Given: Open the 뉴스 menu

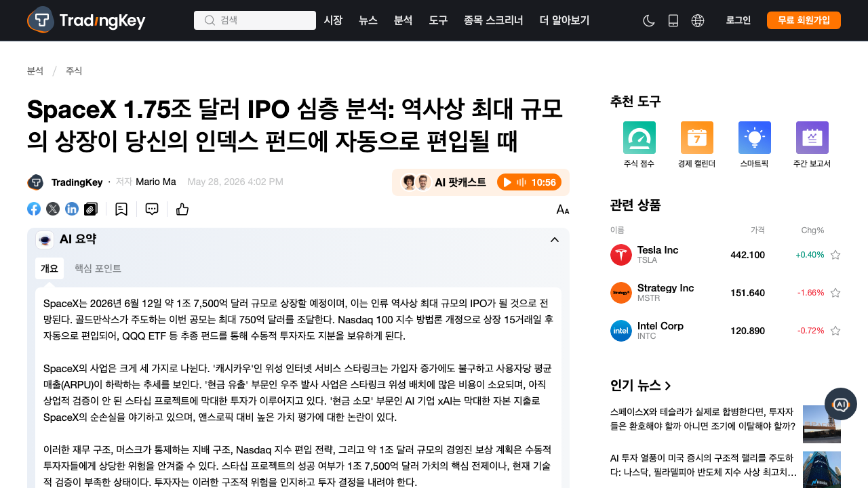Looking at the screenshot, I should click(x=368, y=20).
